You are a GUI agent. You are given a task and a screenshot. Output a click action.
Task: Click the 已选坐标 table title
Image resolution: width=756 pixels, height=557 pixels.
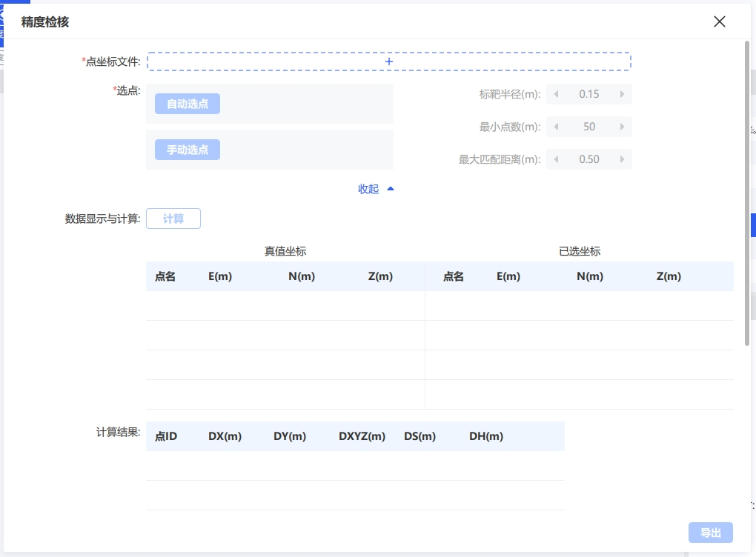point(580,252)
